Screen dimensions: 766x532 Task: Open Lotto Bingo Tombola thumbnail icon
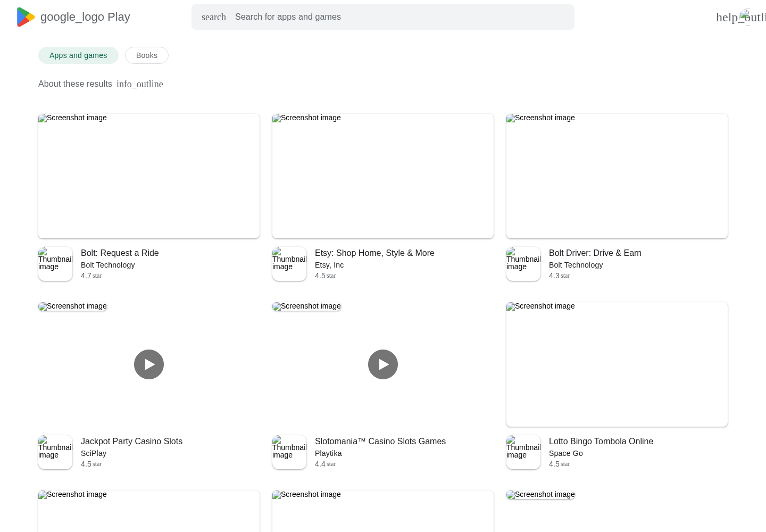point(523,452)
